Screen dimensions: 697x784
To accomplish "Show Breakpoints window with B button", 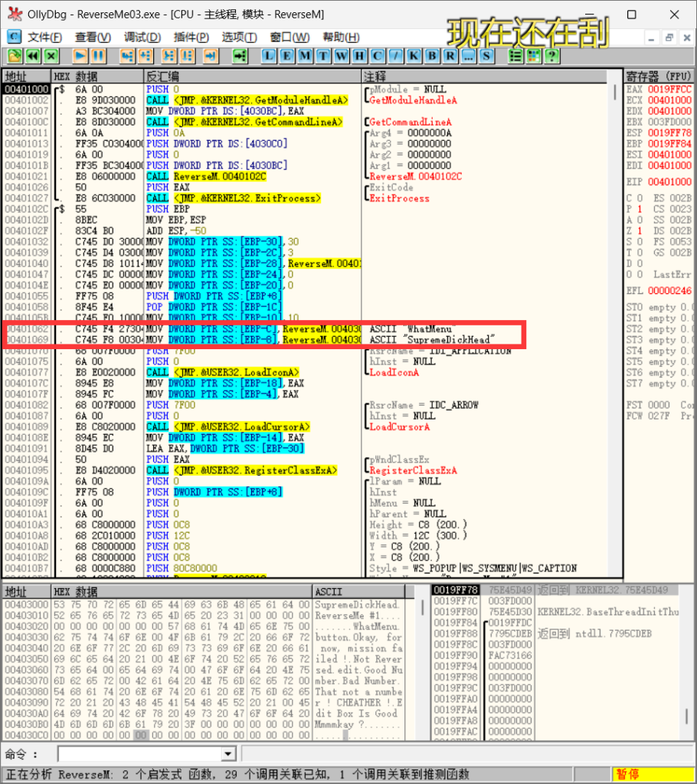I will (432, 56).
